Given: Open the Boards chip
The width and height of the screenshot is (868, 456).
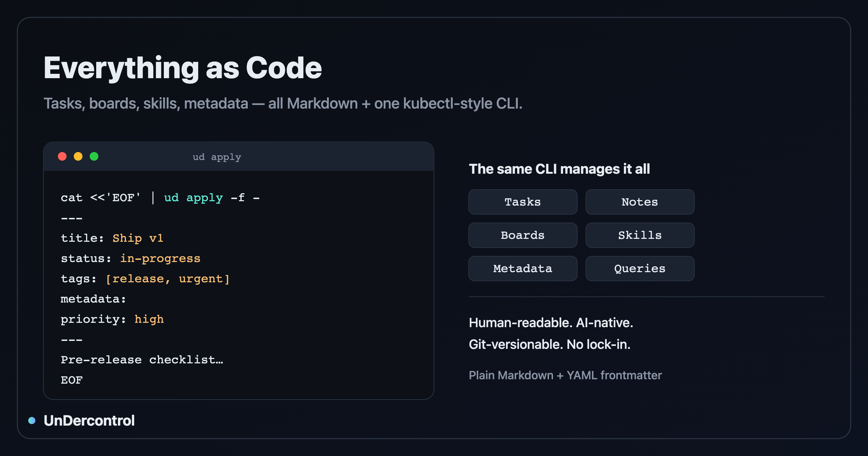Looking at the screenshot, I should (523, 235).
